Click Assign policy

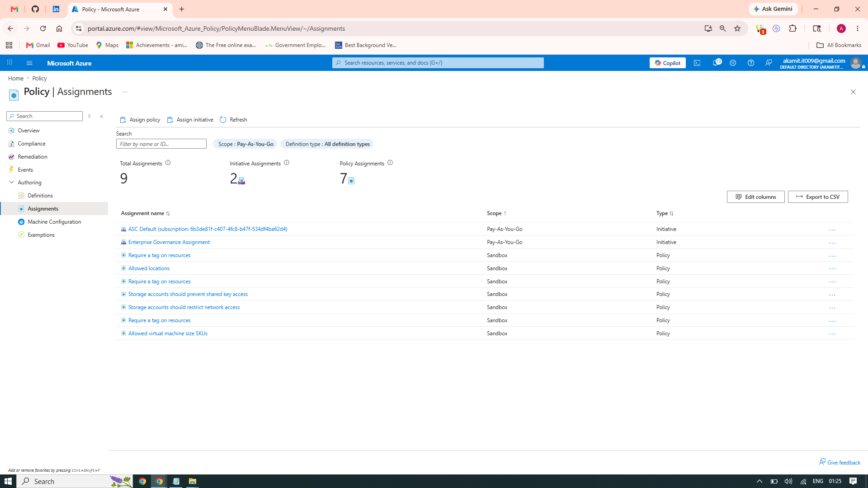140,120
